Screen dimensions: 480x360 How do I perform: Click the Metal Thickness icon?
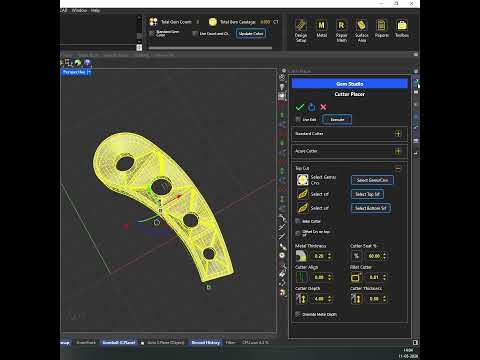301,256
